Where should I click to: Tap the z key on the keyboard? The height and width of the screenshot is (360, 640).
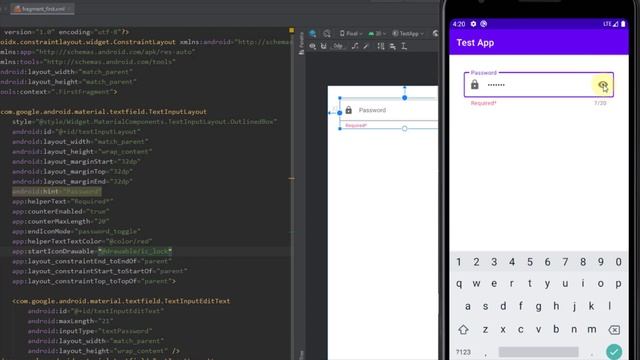(x=485, y=329)
